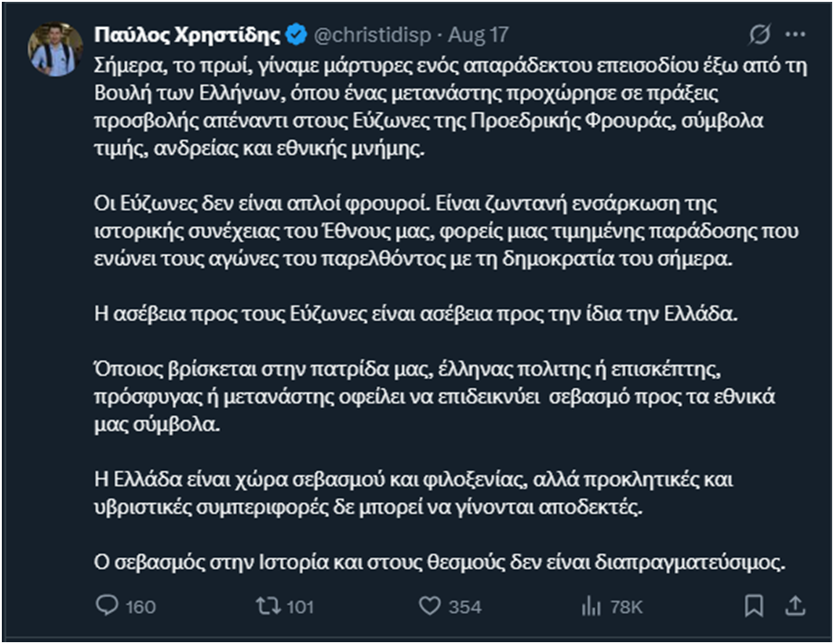Click the 160 replies count

140,606
